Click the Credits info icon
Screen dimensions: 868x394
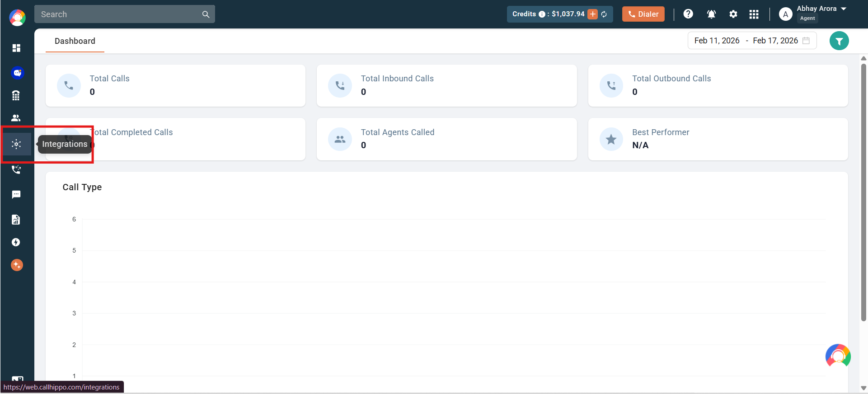pos(542,14)
